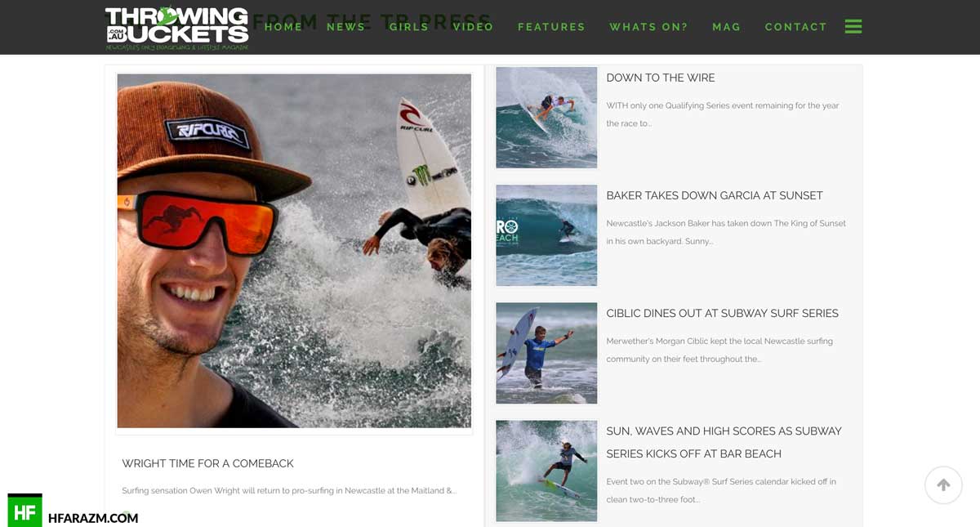
Task: Open the green hamburger menu icon
Action: click(853, 26)
